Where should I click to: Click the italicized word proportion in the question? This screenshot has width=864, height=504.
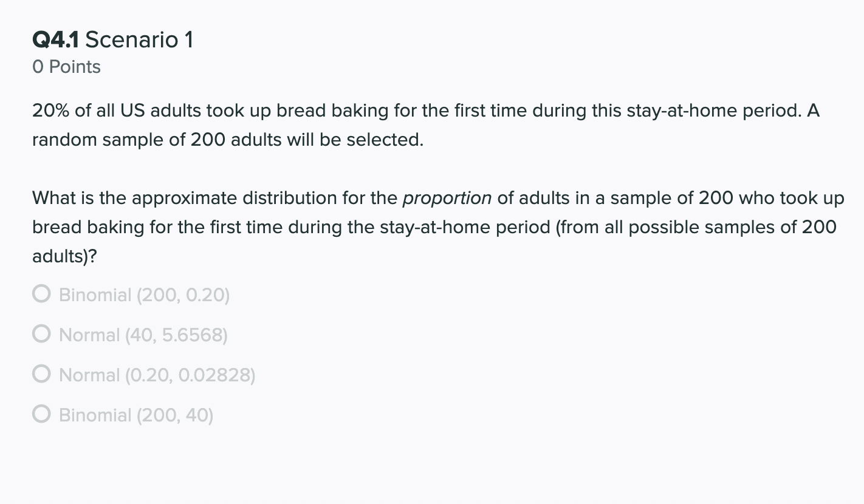[447, 197]
